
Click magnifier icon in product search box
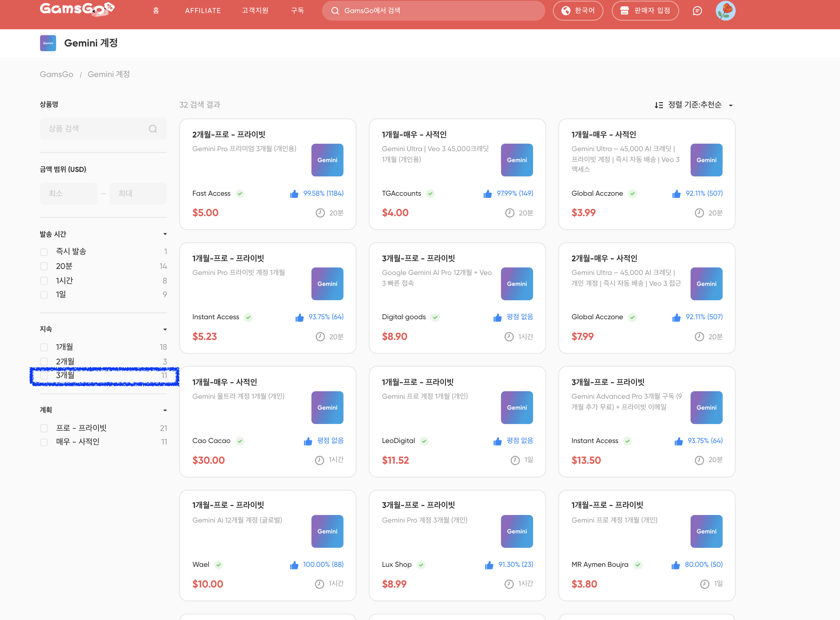tap(153, 129)
